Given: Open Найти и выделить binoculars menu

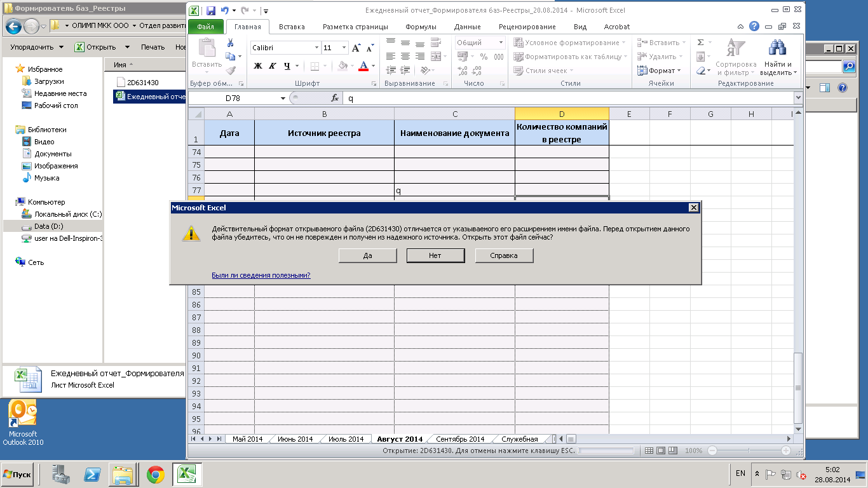Looking at the screenshot, I should (778, 57).
